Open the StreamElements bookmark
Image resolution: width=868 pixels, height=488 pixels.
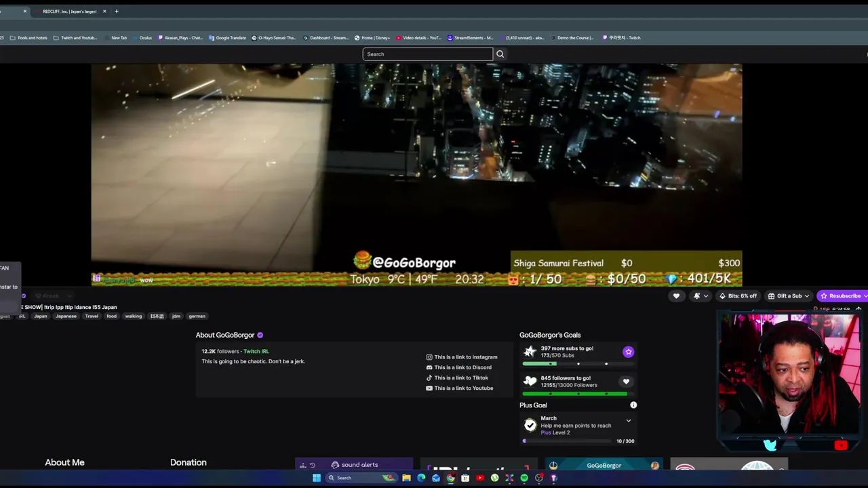(470, 38)
